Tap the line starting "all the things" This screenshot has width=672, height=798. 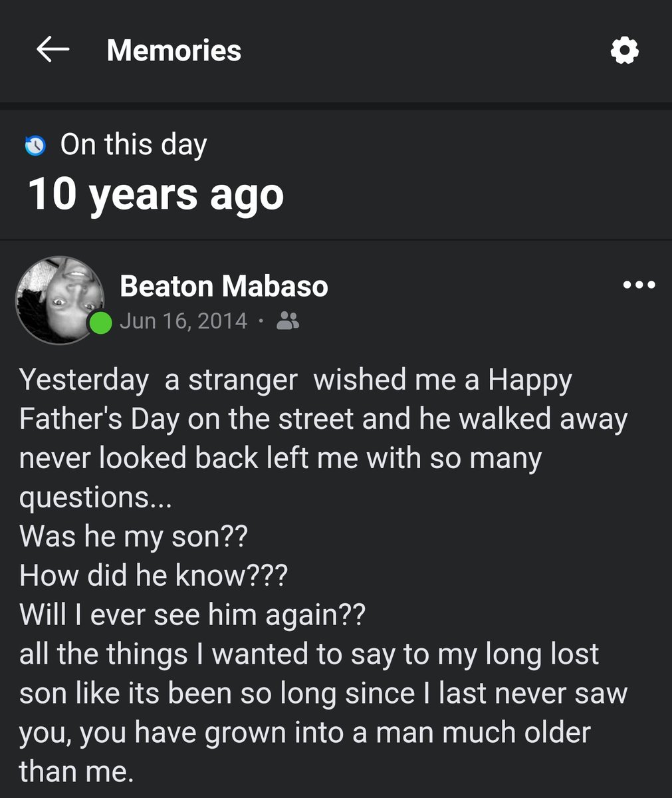(309, 654)
